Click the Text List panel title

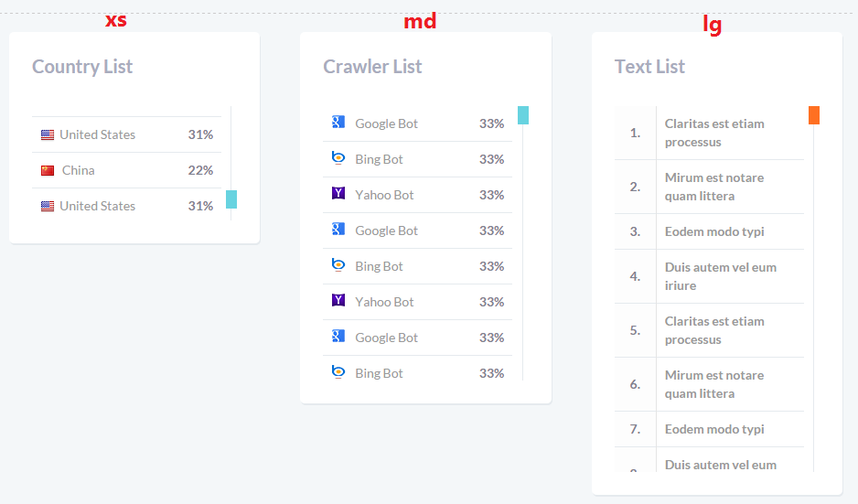click(x=649, y=67)
